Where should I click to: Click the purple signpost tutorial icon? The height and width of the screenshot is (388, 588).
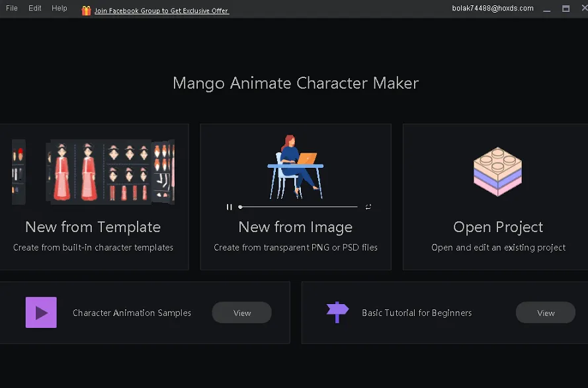click(337, 312)
